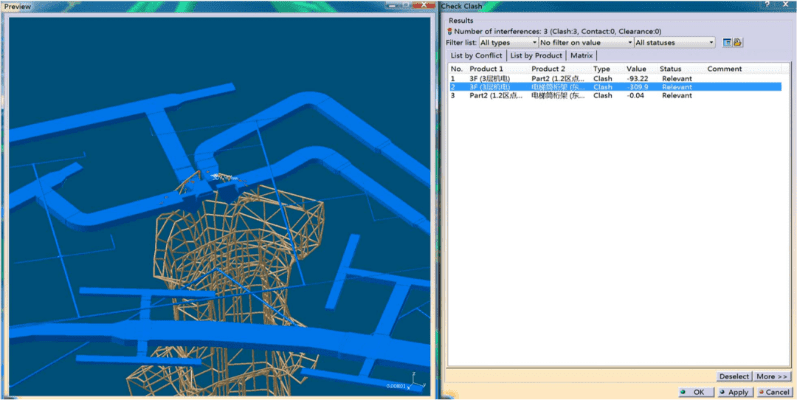Switch to the List by Product tab
This screenshot has width=797, height=400.
coord(537,55)
